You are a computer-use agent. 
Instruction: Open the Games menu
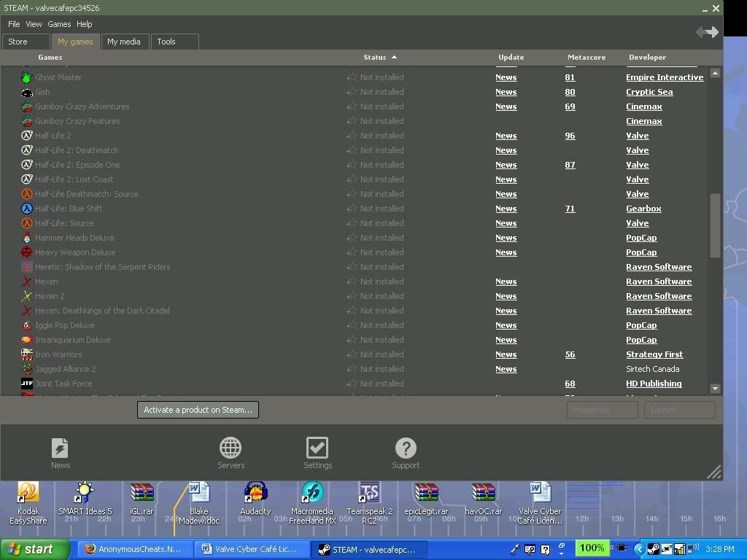[x=59, y=24]
